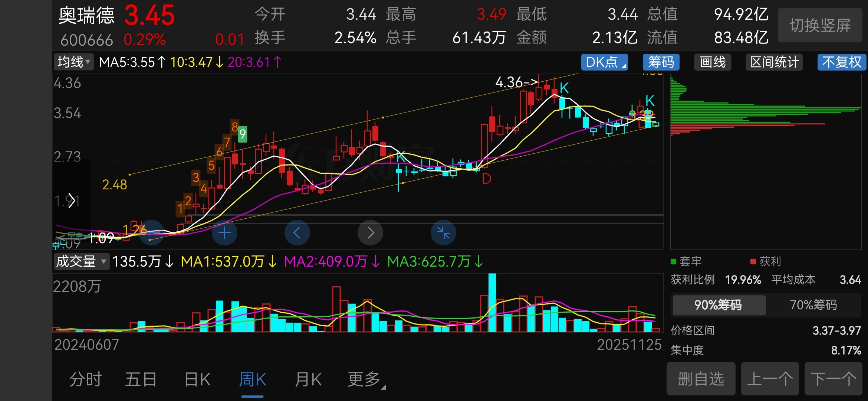Tap the scroll-right arrow circle icon
Screen dimensions: 868x401
[370, 233]
